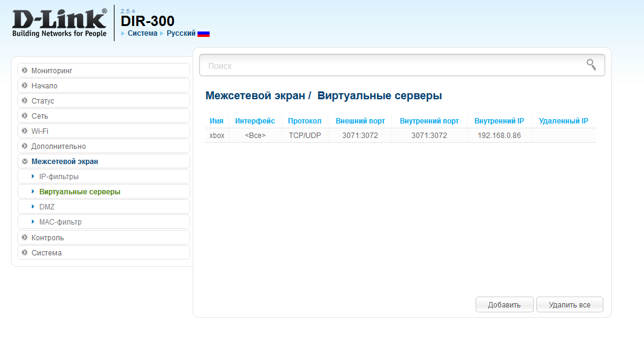Click the Russian flag icon
Screen dimensions: 644x345
(x=204, y=34)
